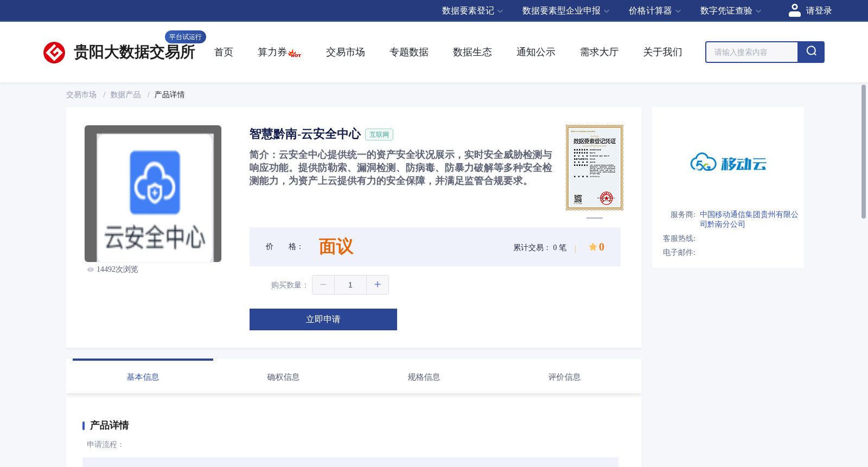The height and width of the screenshot is (467, 868).
Task: Click the Guiyang Big Data Exchange logo
Action: pyautogui.click(x=119, y=52)
